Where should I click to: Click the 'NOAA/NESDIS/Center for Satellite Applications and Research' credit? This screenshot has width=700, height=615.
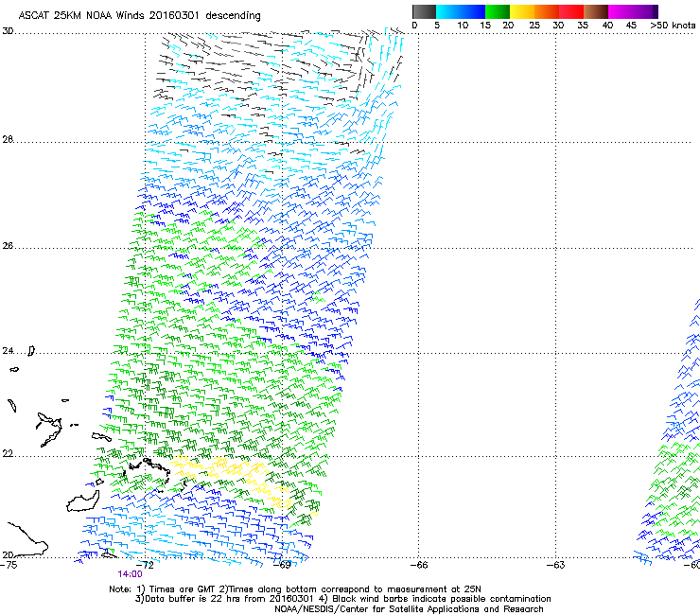(409, 609)
